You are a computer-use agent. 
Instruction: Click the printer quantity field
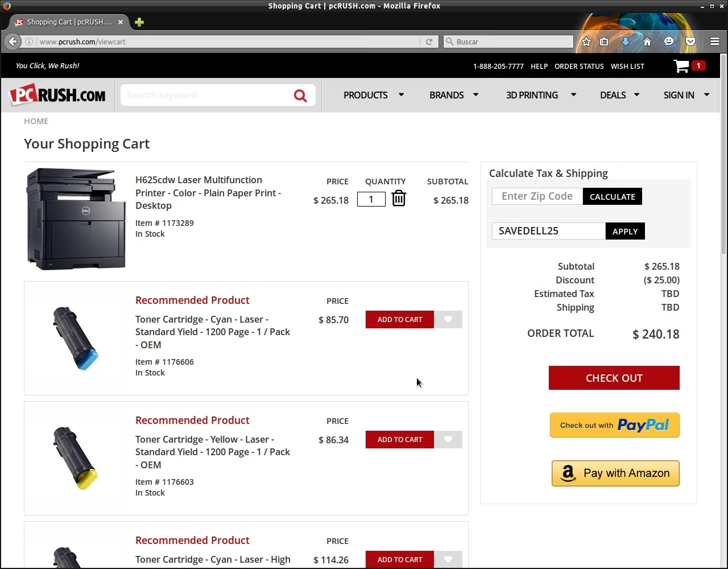(x=371, y=199)
